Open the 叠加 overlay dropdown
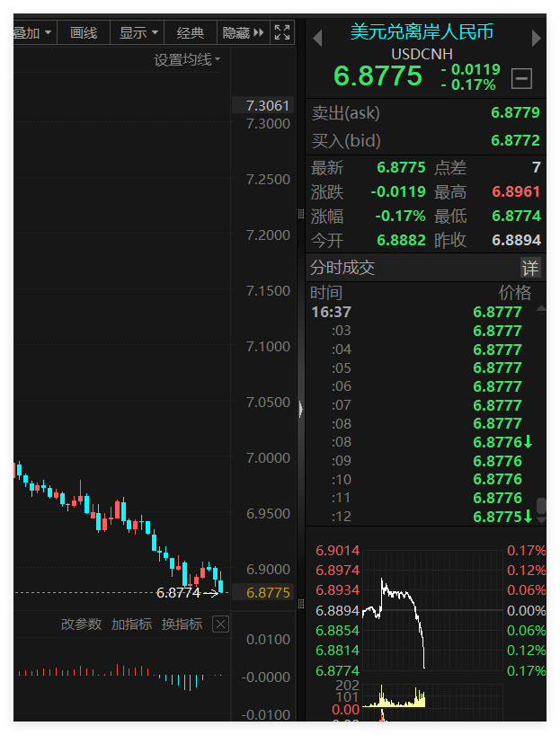560x735 pixels. [x=32, y=33]
